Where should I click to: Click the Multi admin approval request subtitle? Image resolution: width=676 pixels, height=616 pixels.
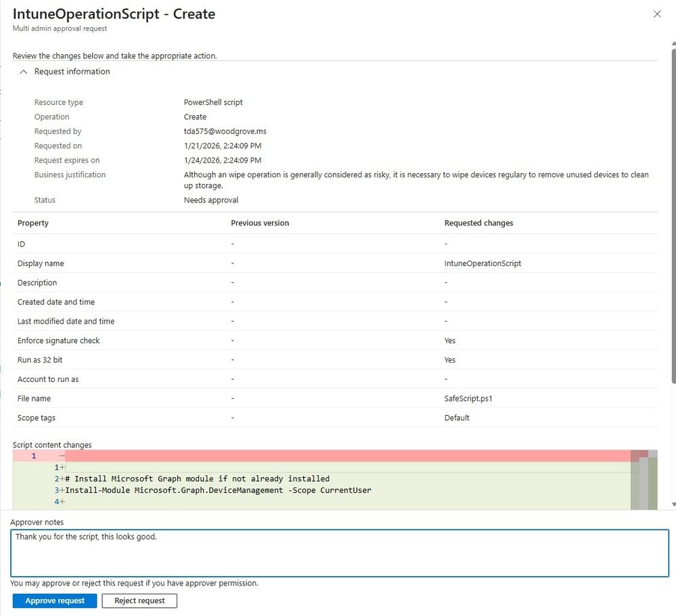click(60, 28)
